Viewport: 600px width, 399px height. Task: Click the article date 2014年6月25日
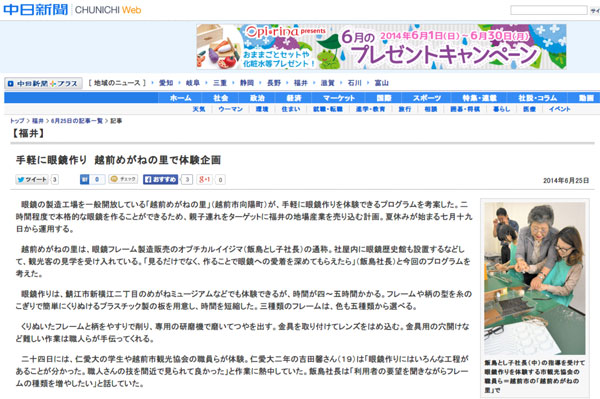coord(566,181)
